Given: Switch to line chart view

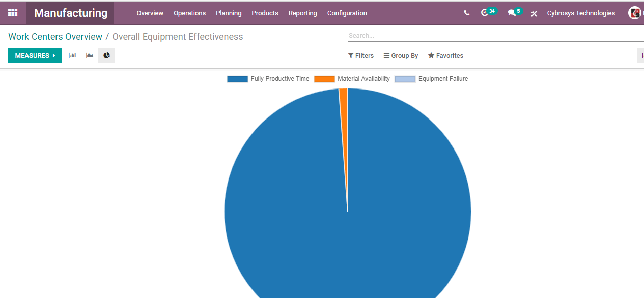Looking at the screenshot, I should tap(90, 55).
